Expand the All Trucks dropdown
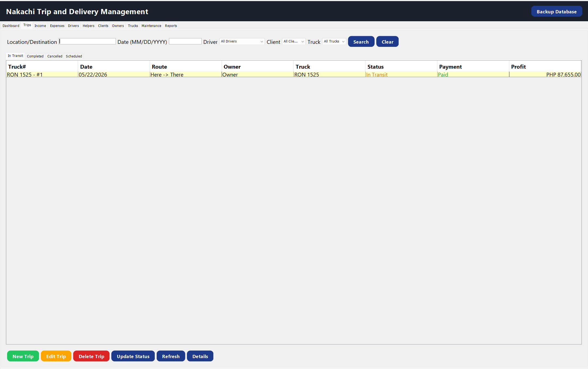The width and height of the screenshot is (588, 369). [x=334, y=41]
